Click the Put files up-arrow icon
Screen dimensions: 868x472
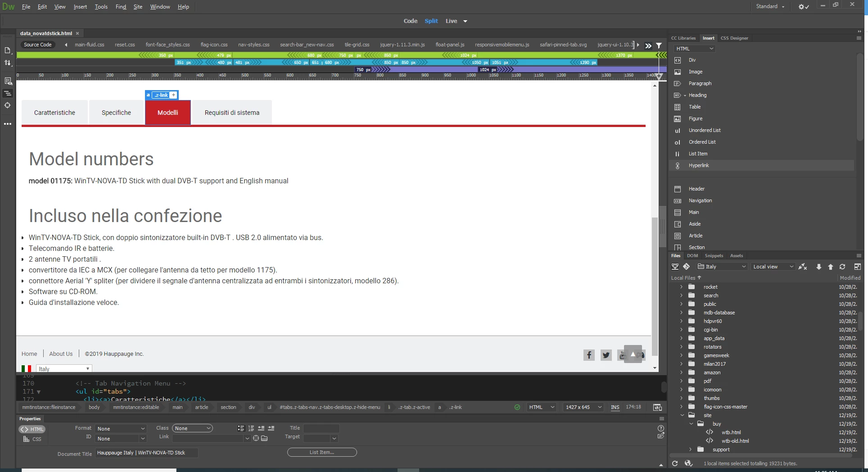(830, 267)
